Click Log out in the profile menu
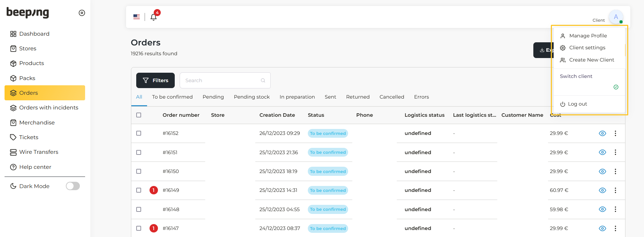 click(577, 104)
